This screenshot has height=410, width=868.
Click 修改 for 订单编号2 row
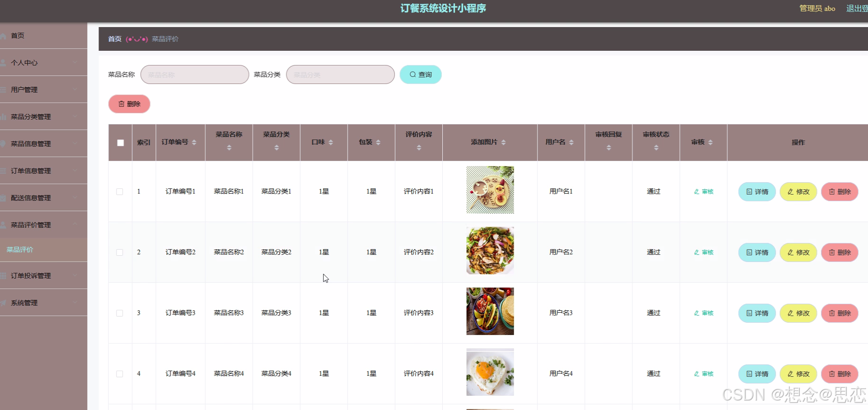click(x=798, y=252)
